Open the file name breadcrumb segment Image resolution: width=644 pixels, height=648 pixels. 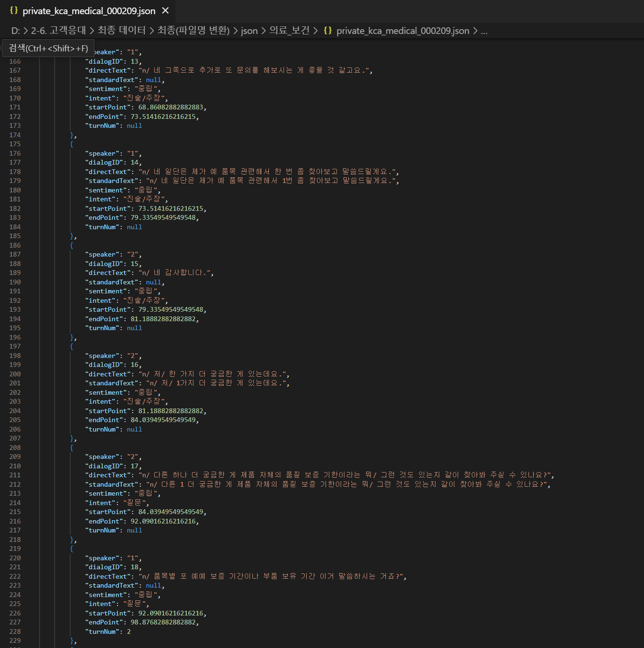click(x=402, y=31)
